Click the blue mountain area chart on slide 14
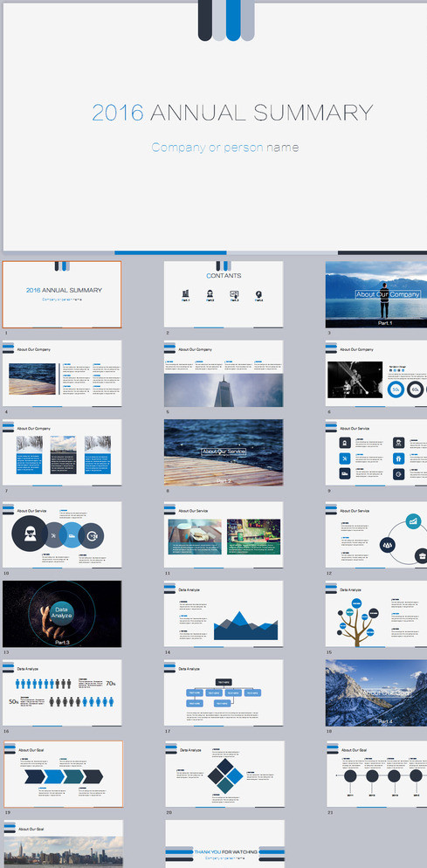 [246, 625]
